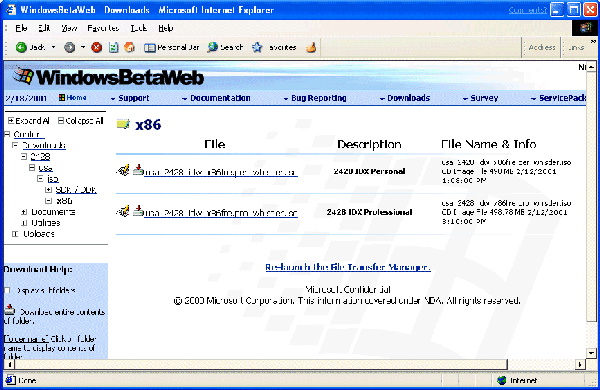Image resolution: width=600 pixels, height=390 pixels.
Task: Collapse the 2428 tree node
Action: pos(24,157)
